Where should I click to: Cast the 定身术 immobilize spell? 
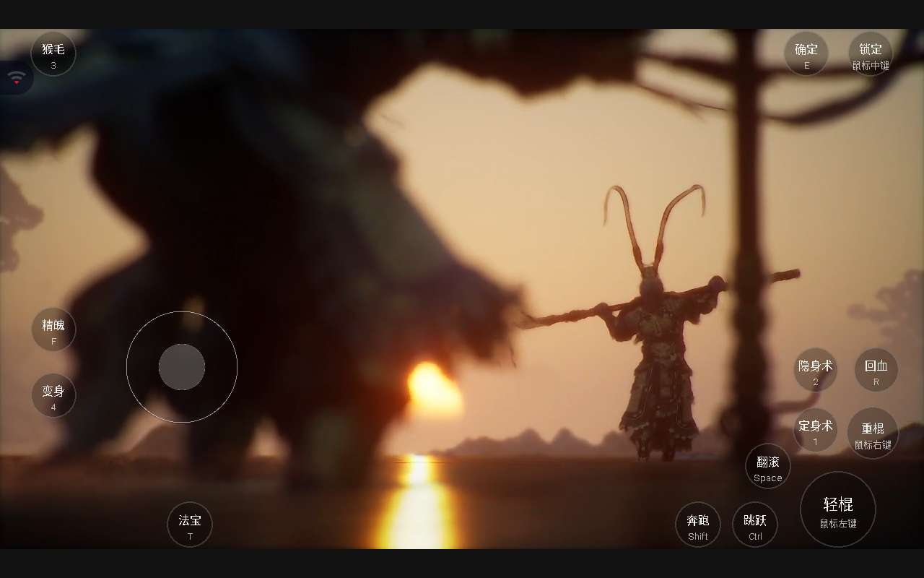815,430
